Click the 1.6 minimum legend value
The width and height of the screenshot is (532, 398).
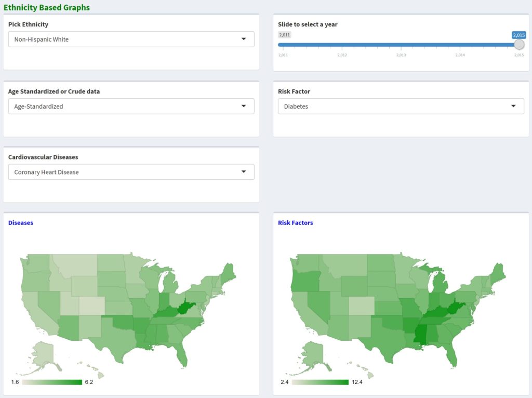[15, 382]
